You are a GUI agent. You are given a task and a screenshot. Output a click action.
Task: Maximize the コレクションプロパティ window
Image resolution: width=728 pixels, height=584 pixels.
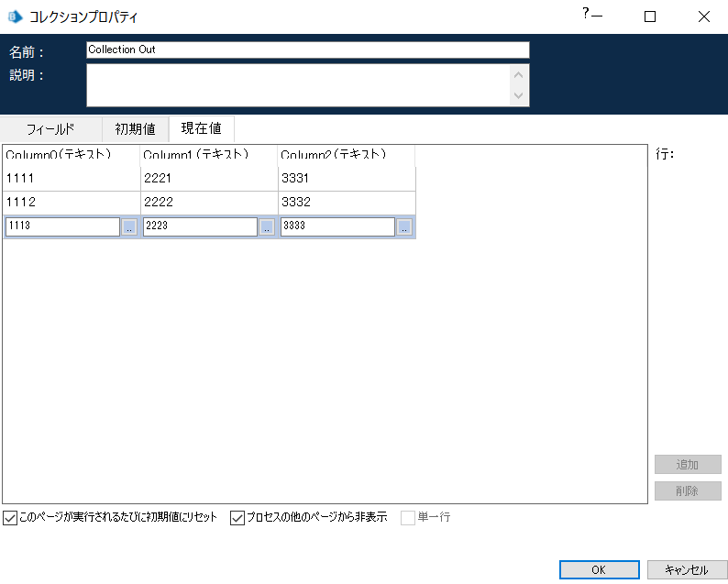point(650,17)
